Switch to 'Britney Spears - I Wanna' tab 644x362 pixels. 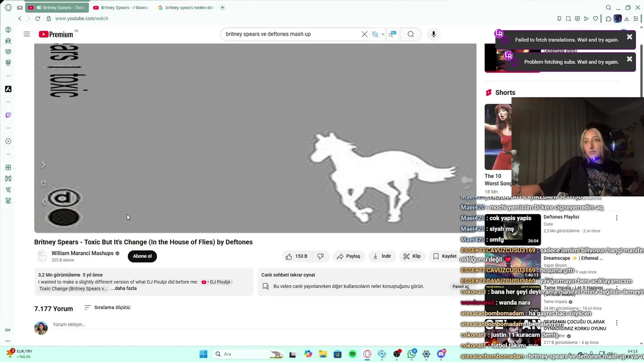(121, 8)
